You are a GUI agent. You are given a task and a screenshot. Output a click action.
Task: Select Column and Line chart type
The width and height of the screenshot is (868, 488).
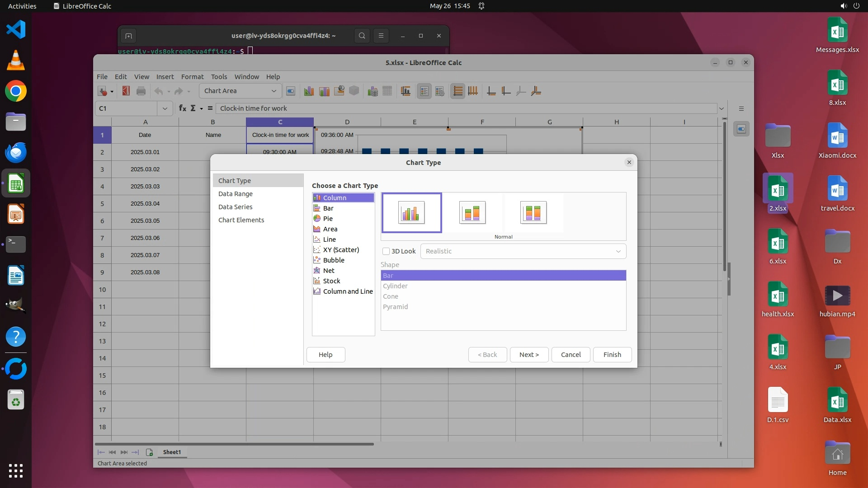click(x=348, y=291)
